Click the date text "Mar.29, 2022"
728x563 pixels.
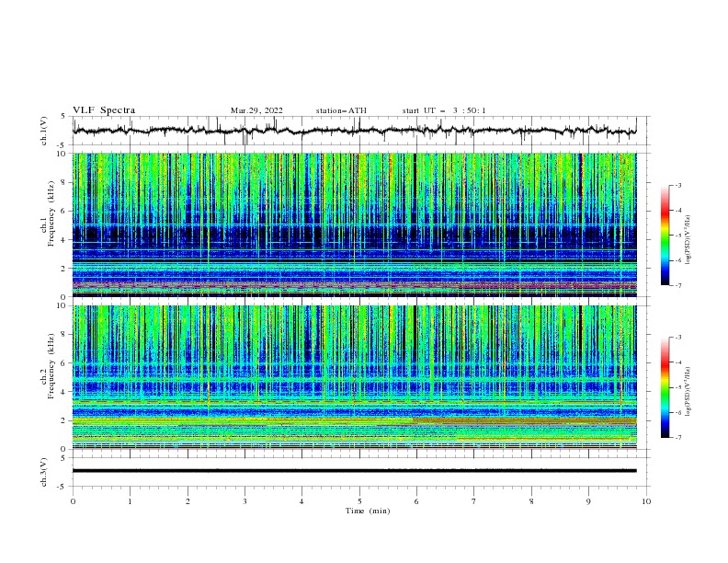(256, 110)
